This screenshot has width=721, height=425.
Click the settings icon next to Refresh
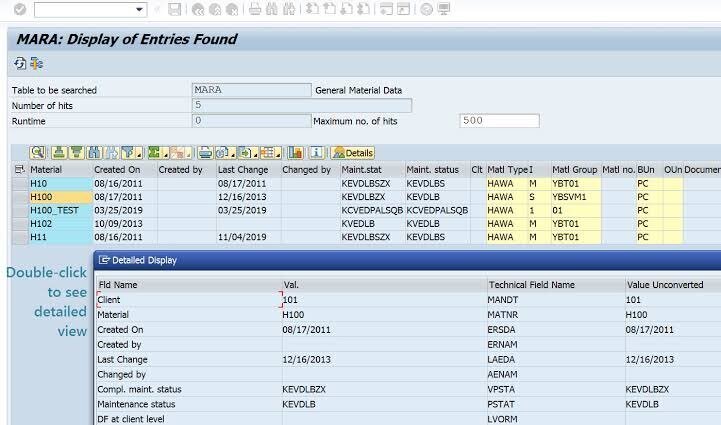tap(37, 63)
